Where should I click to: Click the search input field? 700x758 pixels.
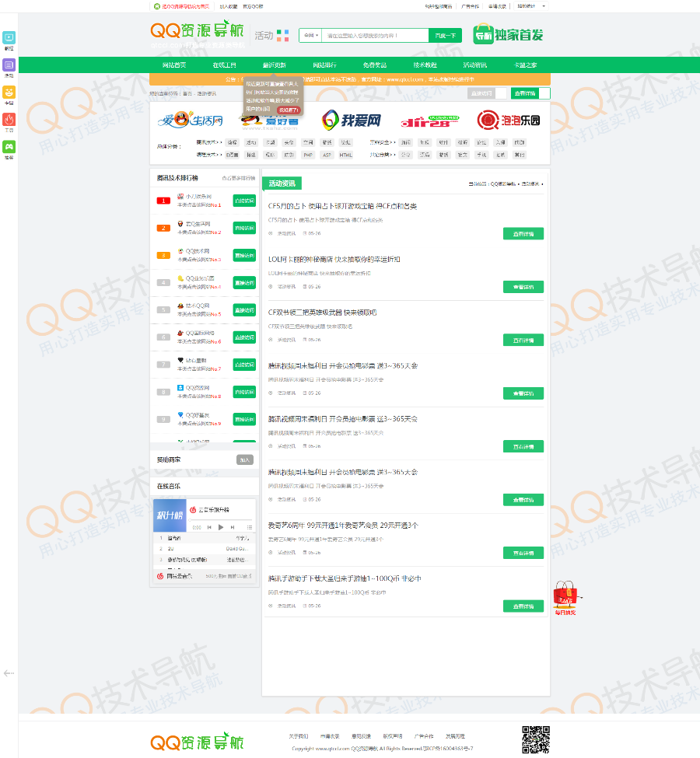(x=375, y=35)
